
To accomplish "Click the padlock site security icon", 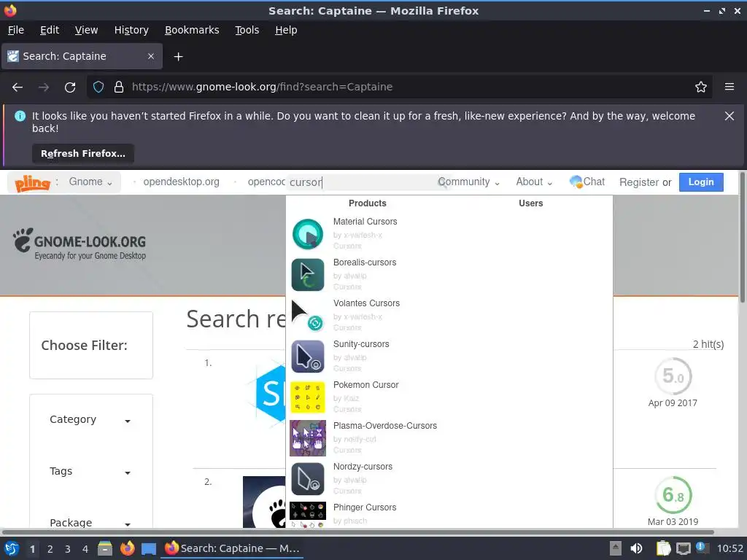I will (x=119, y=87).
